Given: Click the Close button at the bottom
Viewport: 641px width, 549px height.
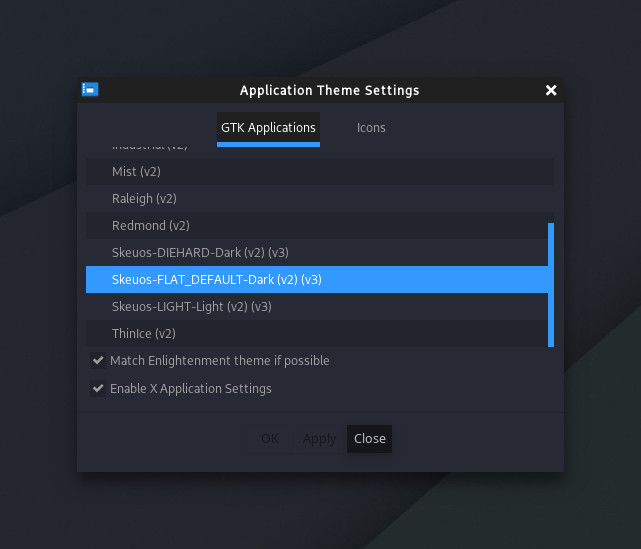Looking at the screenshot, I should (369, 439).
